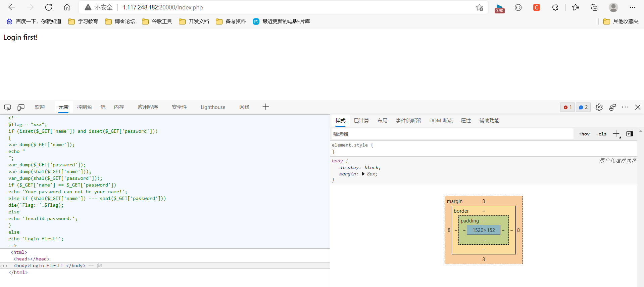This screenshot has width=644, height=287.
Task: Add a new style rule with plus
Action: click(616, 134)
